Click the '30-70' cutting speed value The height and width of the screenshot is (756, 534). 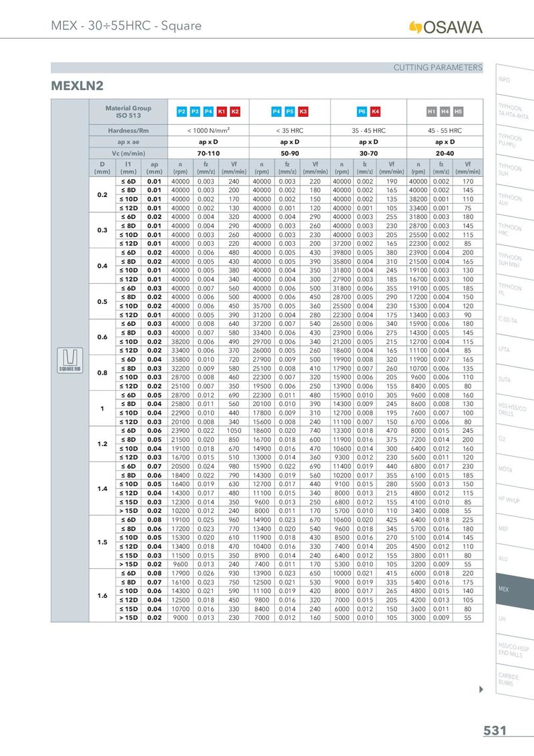368,154
